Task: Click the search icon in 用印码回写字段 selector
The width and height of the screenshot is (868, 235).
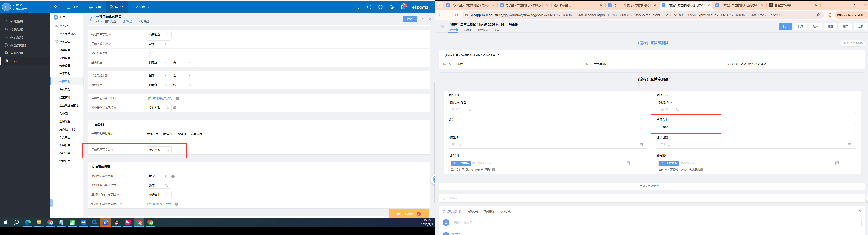Action: pyautogui.click(x=168, y=150)
